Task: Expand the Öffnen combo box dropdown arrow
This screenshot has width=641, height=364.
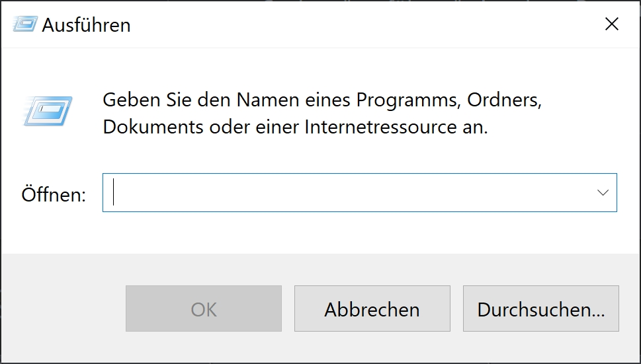Action: [603, 193]
